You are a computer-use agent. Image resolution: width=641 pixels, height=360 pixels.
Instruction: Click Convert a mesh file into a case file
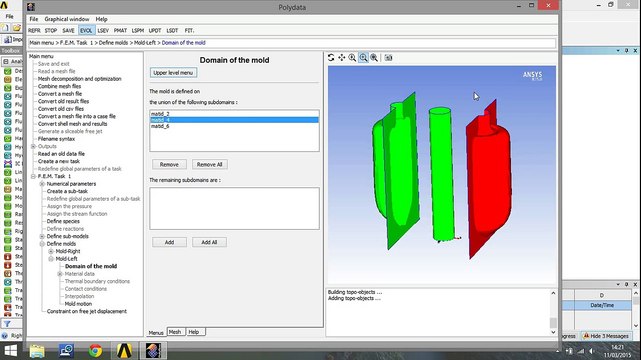[76, 116]
